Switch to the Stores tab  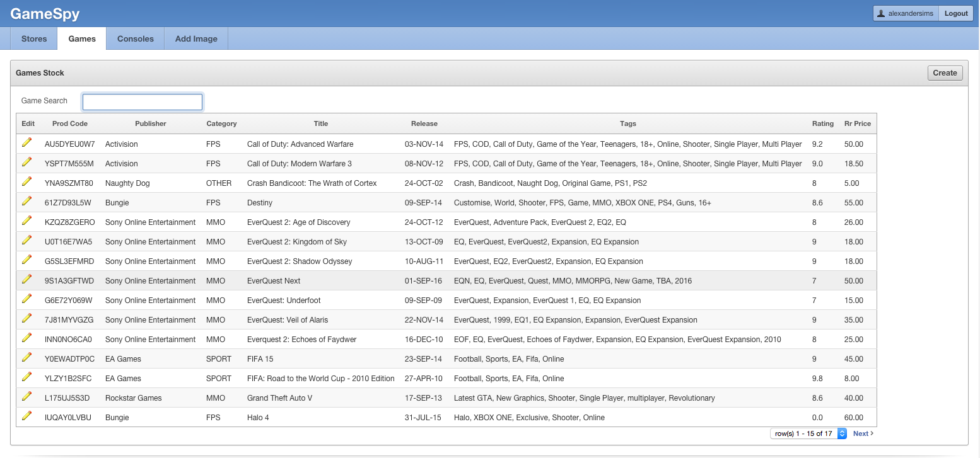pos(34,38)
